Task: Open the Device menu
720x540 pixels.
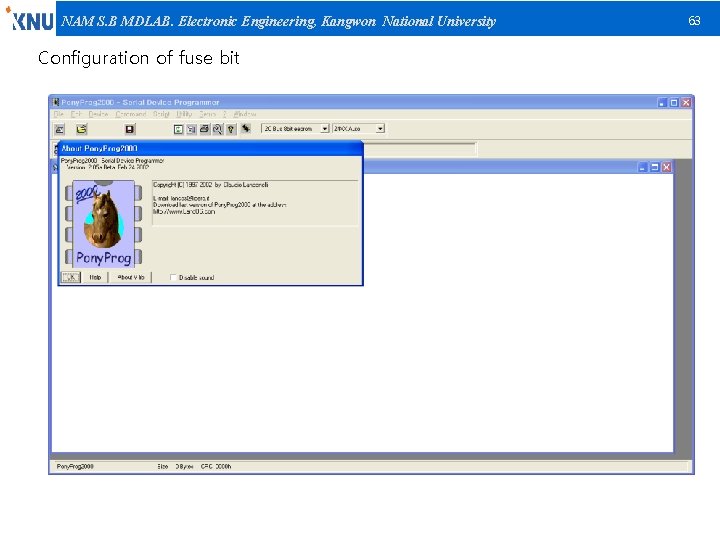Action: click(x=98, y=114)
